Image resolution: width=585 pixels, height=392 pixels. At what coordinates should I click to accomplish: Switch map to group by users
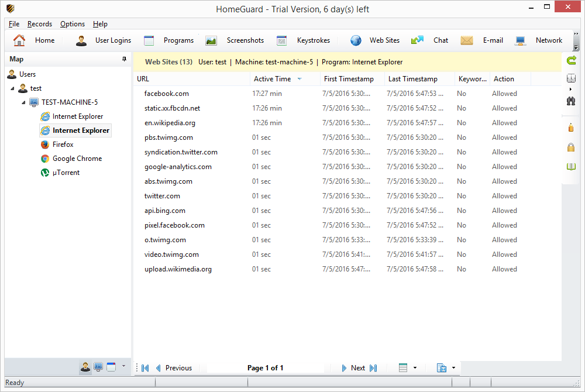tap(85, 367)
